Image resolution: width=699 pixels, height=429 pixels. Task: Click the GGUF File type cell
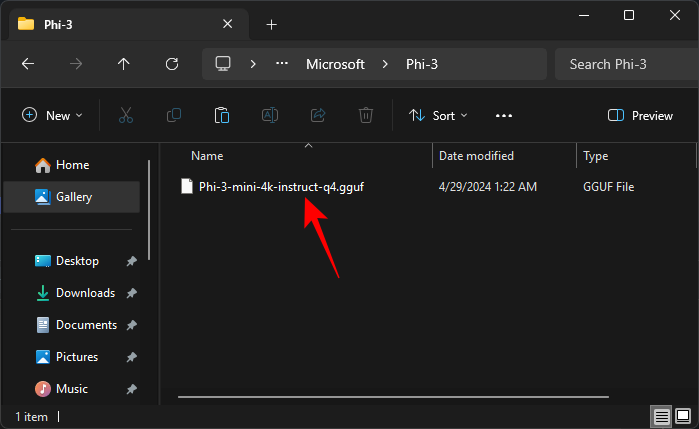point(609,186)
